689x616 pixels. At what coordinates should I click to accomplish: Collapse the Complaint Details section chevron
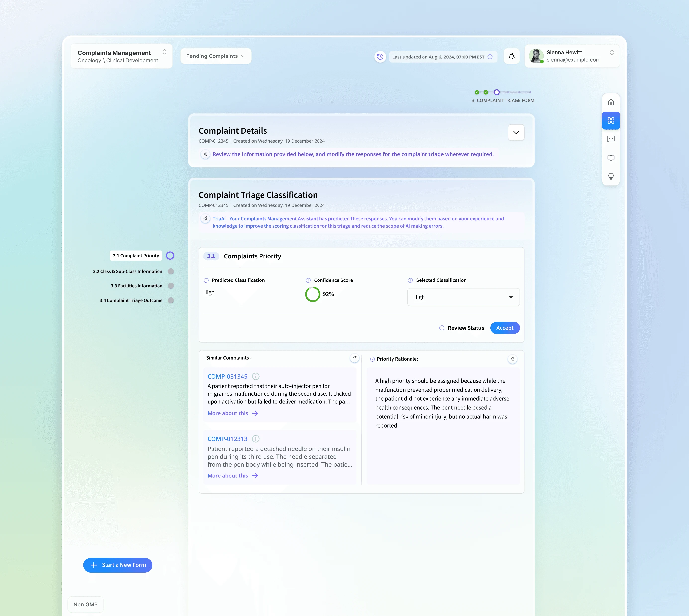[x=516, y=132]
